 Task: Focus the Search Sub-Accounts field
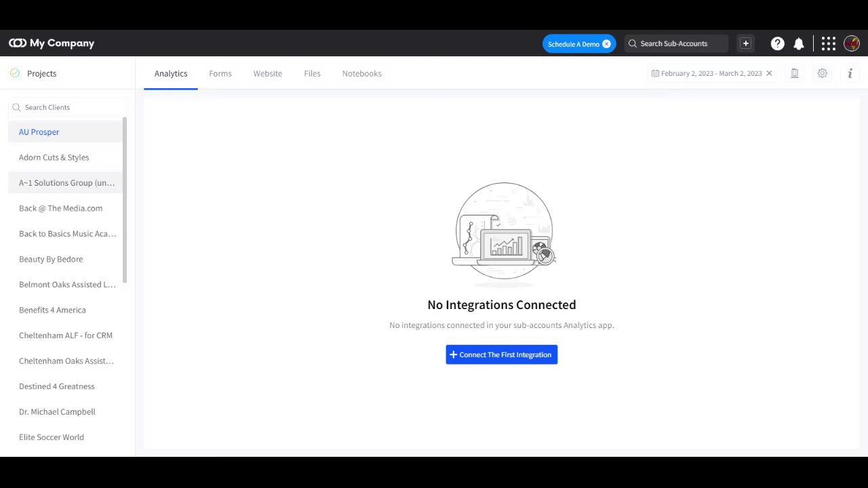676,43
